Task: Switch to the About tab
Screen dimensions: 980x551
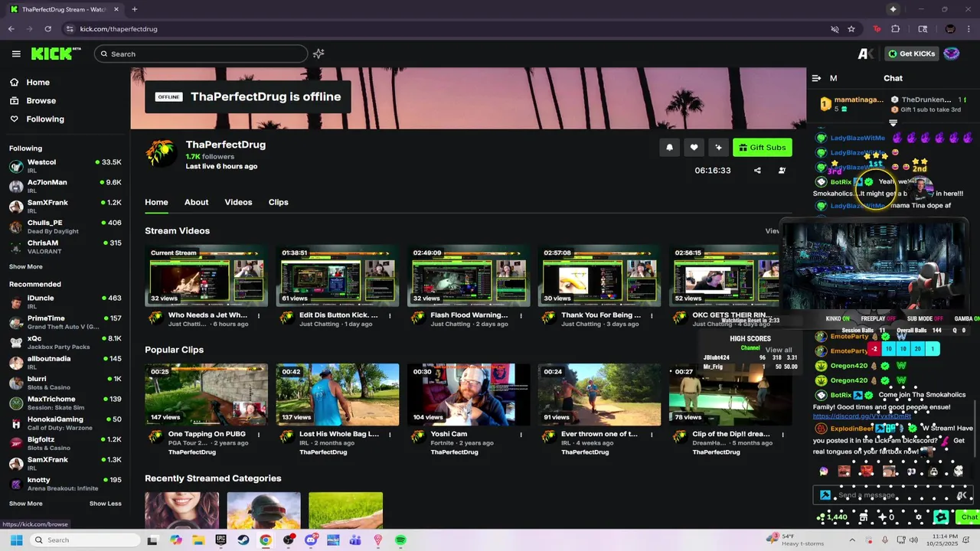Action: tap(196, 202)
